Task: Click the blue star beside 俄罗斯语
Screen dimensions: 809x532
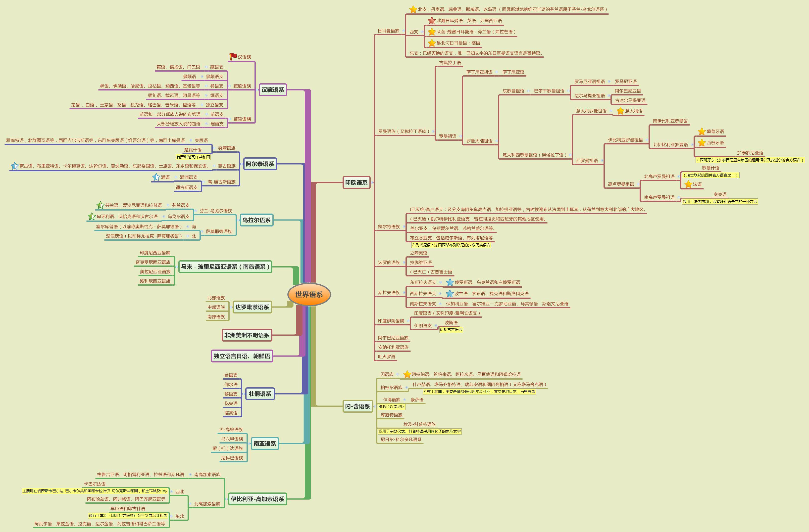Action: (450, 282)
